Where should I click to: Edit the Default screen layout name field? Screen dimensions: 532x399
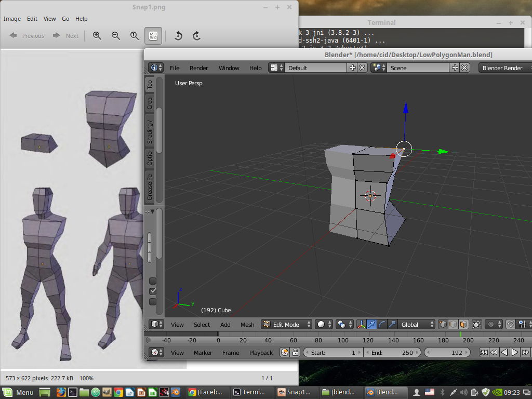[x=315, y=68]
